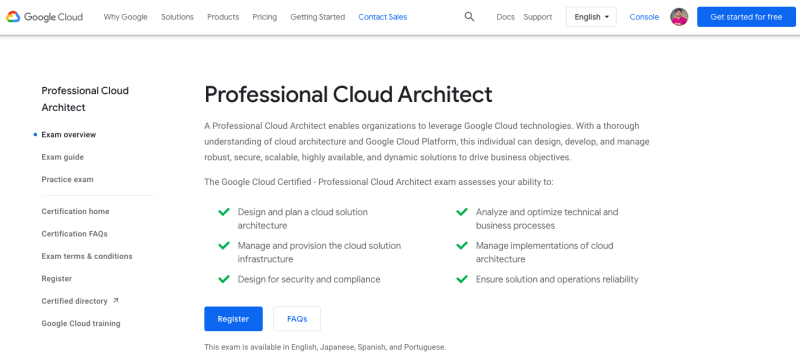The height and width of the screenshot is (362, 800).
Task: Open Exam guide in the sidebar
Action: 63,157
